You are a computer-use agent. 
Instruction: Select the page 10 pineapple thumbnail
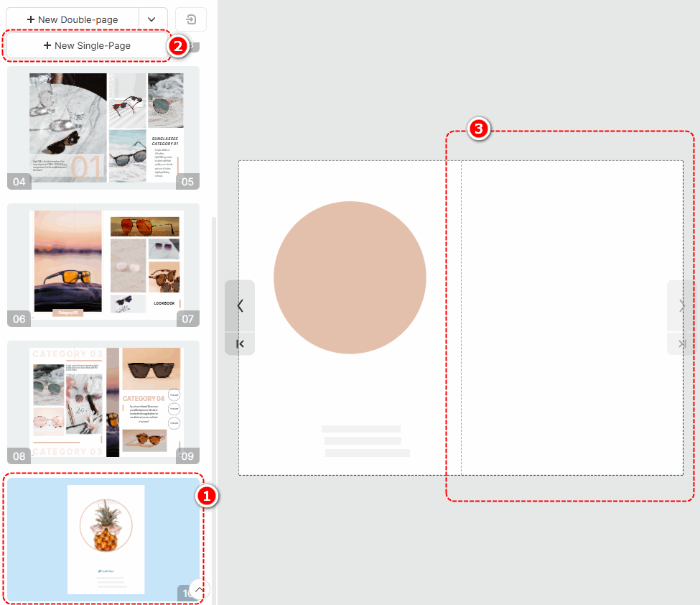pyautogui.click(x=103, y=540)
